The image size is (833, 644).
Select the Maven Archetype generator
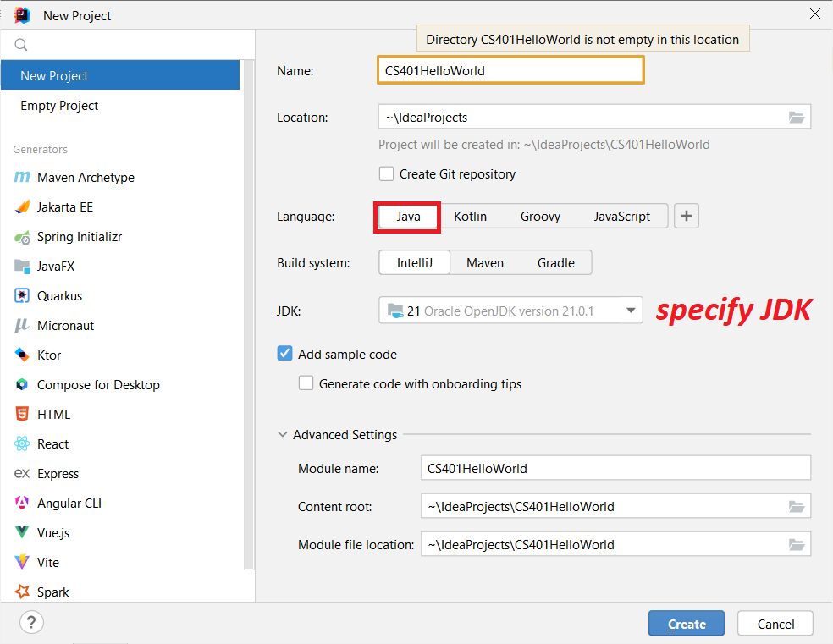click(x=86, y=178)
